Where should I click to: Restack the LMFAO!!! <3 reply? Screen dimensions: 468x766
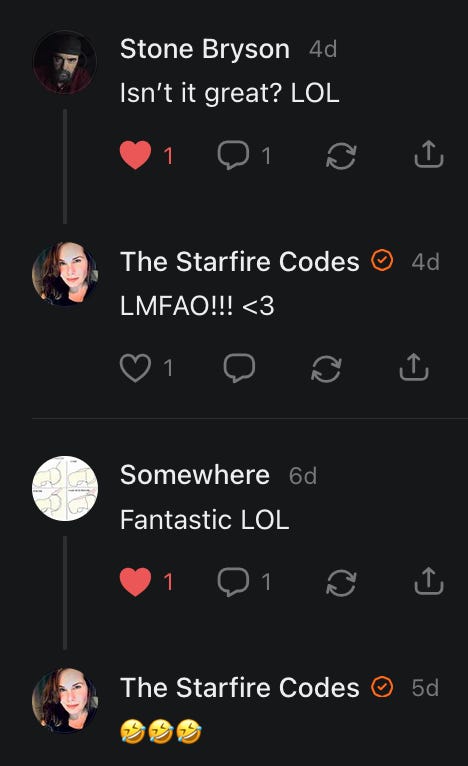[326, 368]
